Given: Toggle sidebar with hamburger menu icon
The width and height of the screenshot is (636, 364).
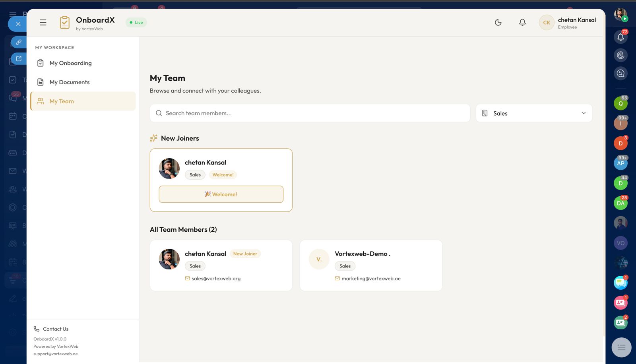Looking at the screenshot, I should (43, 23).
